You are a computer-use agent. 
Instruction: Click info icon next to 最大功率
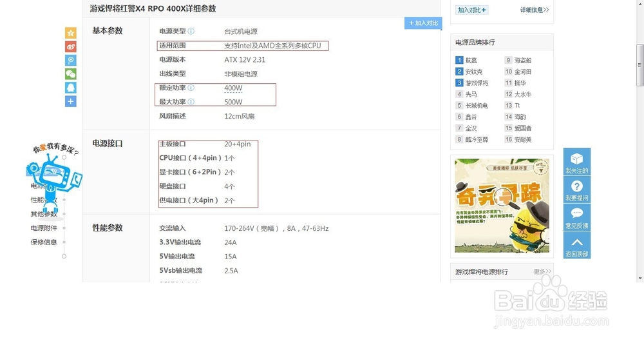pyautogui.click(x=191, y=102)
